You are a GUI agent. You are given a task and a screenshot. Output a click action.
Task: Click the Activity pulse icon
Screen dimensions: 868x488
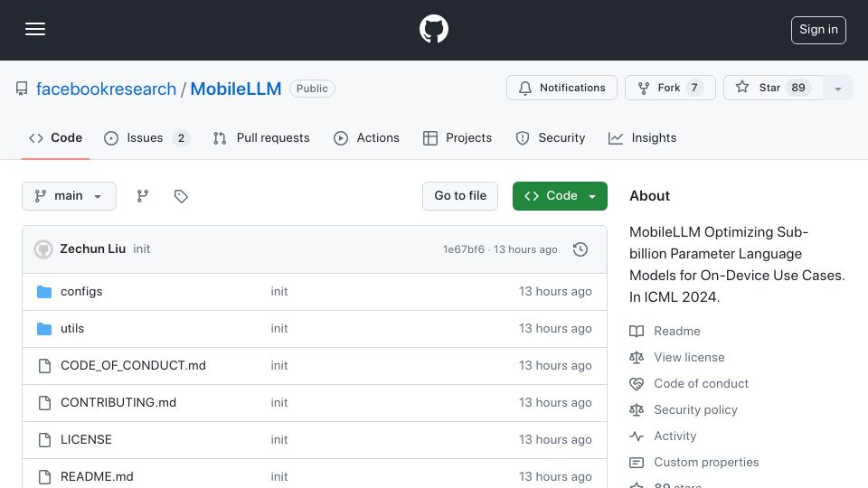(637, 436)
